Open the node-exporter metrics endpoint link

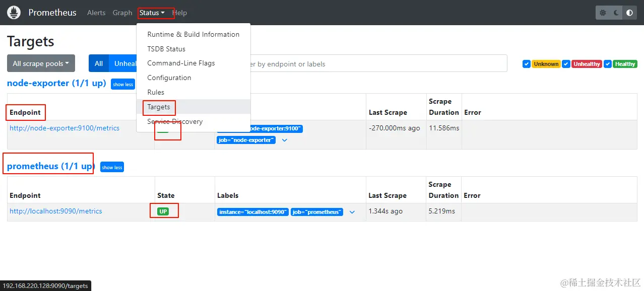pyautogui.click(x=65, y=128)
